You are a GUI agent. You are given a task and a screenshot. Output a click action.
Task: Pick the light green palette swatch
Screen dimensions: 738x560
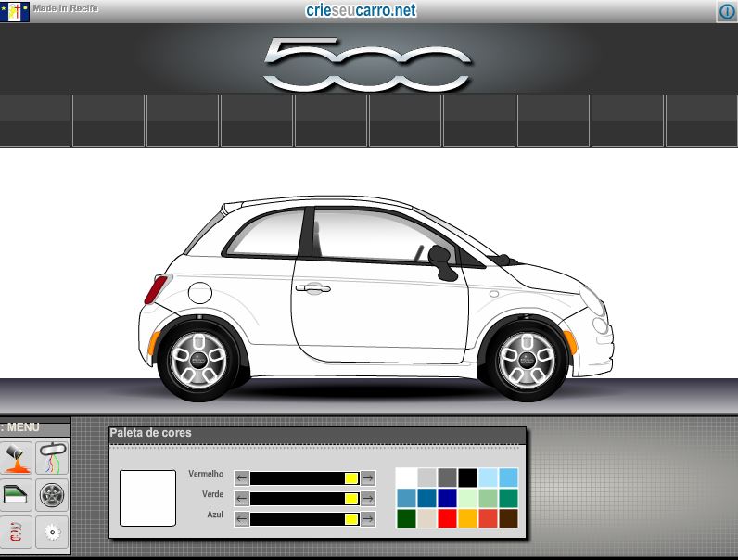point(488,499)
